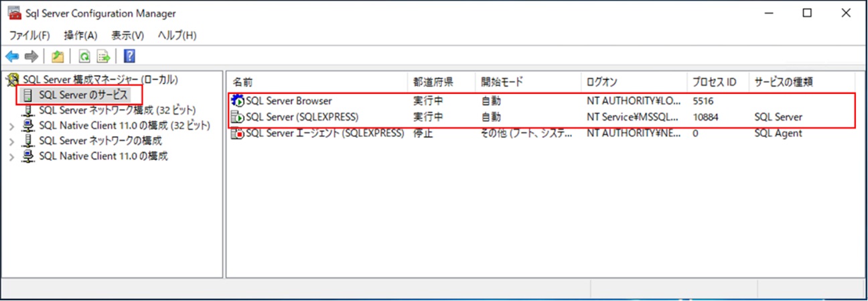Expand the SQL Server ネットワークの構成 tree node
Image resolution: width=868 pixels, height=301 pixels.
click(x=11, y=141)
